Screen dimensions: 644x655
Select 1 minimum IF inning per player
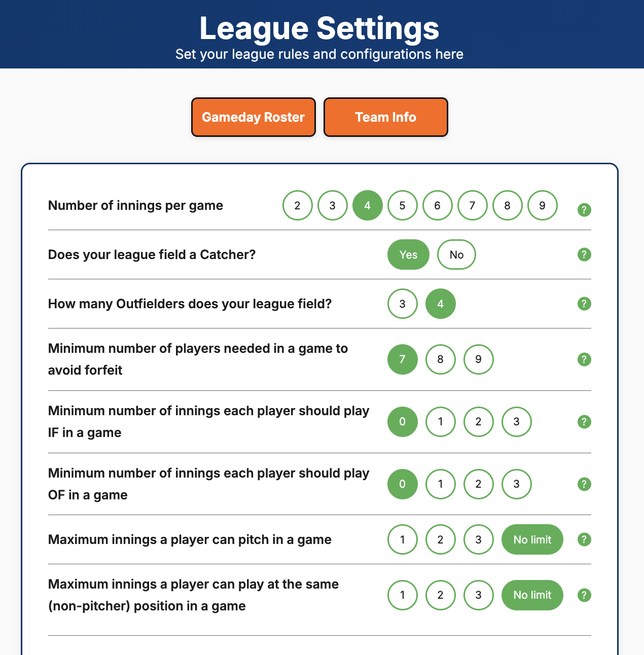[440, 421]
